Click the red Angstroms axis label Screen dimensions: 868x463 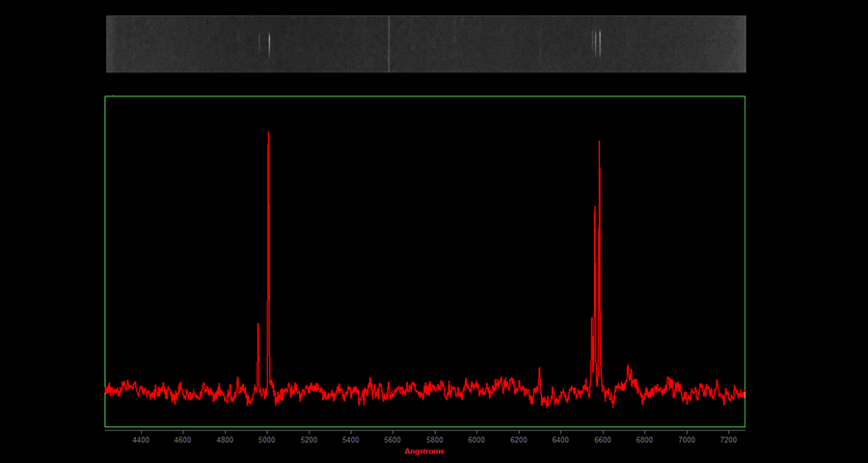click(424, 451)
